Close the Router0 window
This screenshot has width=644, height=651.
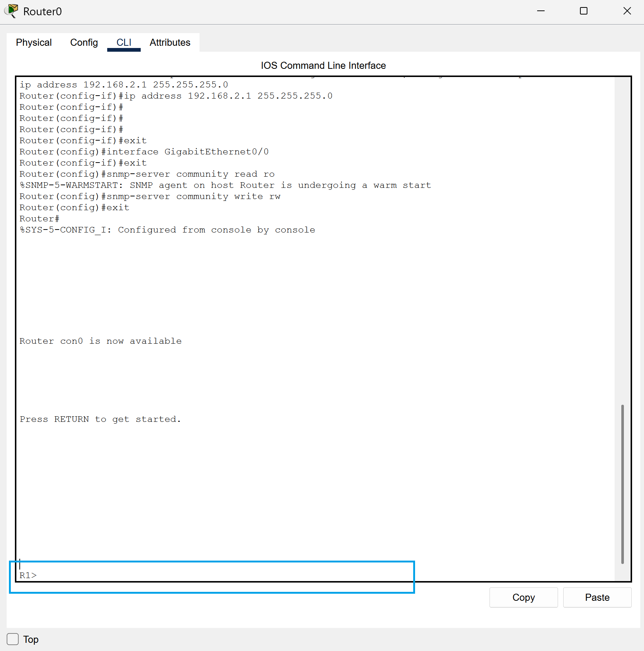pyautogui.click(x=627, y=11)
